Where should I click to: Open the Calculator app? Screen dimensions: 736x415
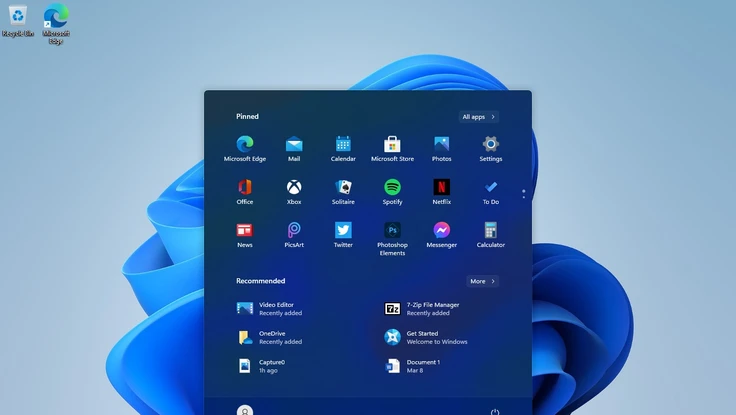491,235
